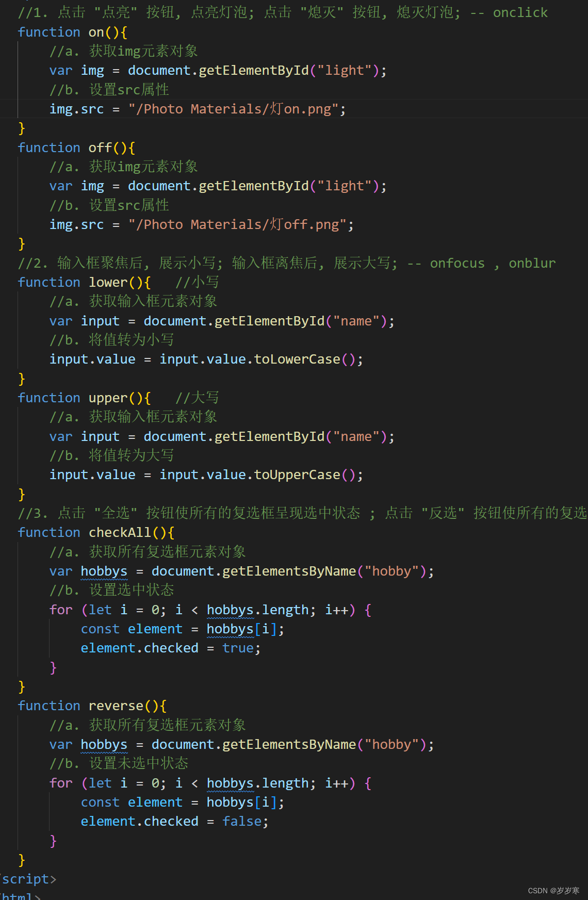Click toUpperCase method call
This screenshot has width=588, height=900.
click(297, 474)
